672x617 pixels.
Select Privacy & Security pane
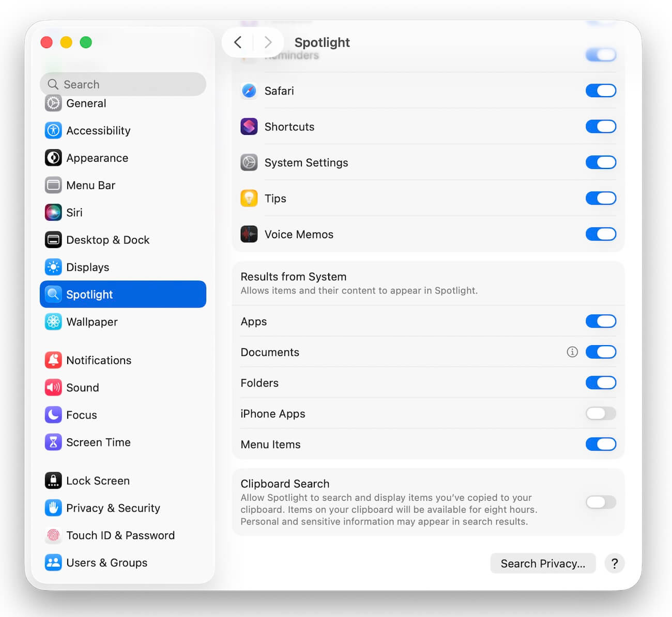click(123, 508)
